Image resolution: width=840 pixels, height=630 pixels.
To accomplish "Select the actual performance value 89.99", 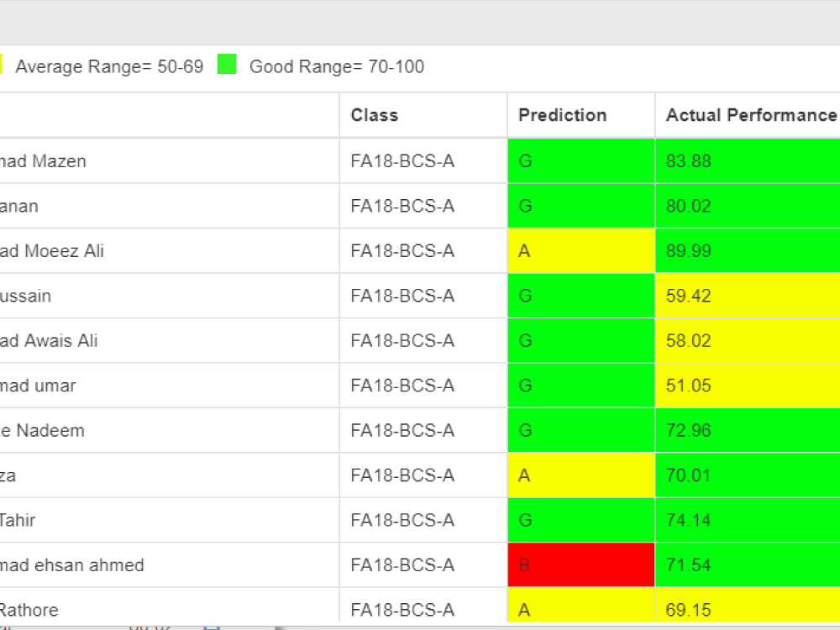I will click(x=689, y=250).
